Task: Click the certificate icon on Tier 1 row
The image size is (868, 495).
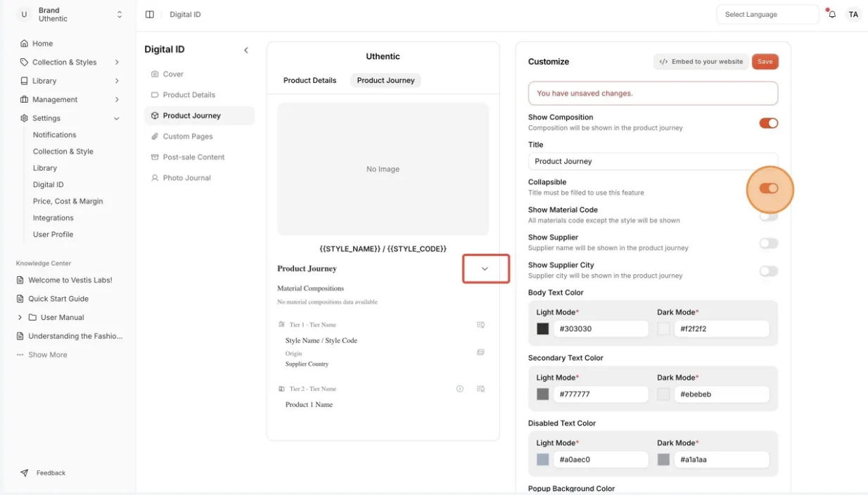Action: pos(481,325)
